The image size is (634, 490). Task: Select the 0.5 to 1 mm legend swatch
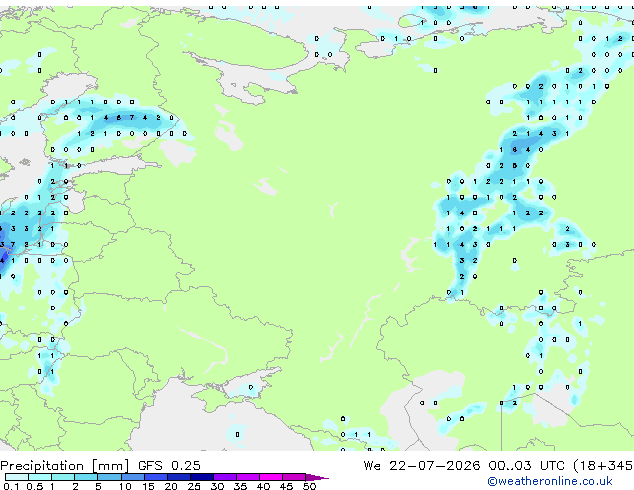[40, 477]
